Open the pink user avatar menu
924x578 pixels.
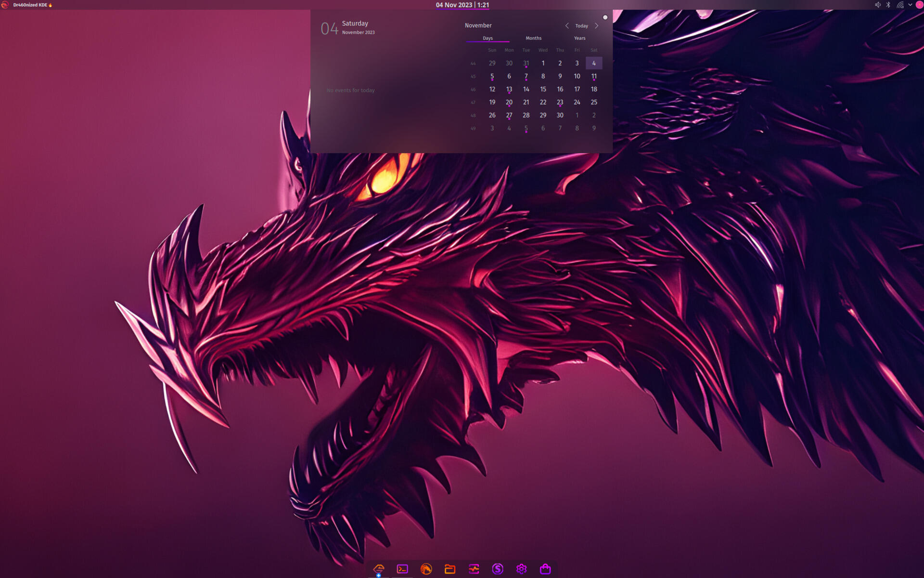coord(919,5)
